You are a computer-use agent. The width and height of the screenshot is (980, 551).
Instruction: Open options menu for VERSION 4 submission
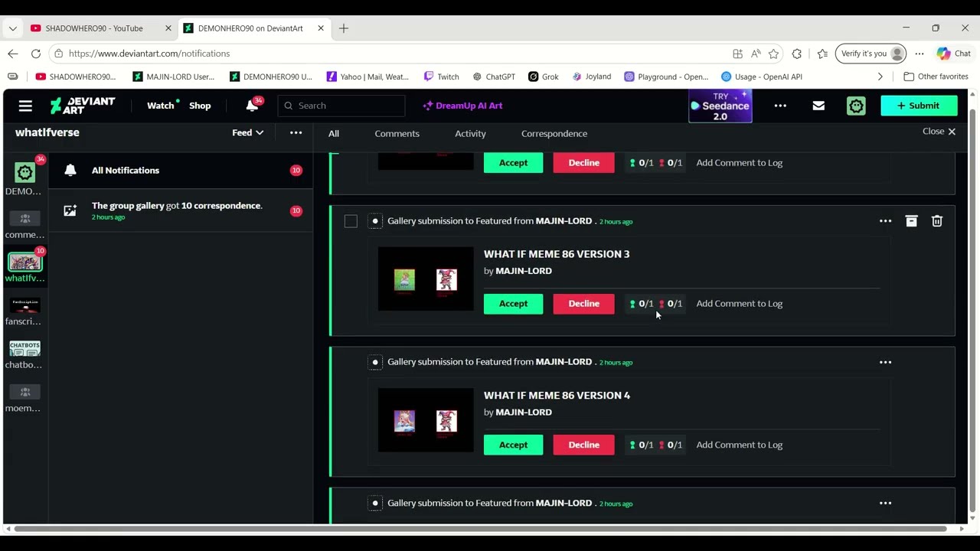[885, 362]
